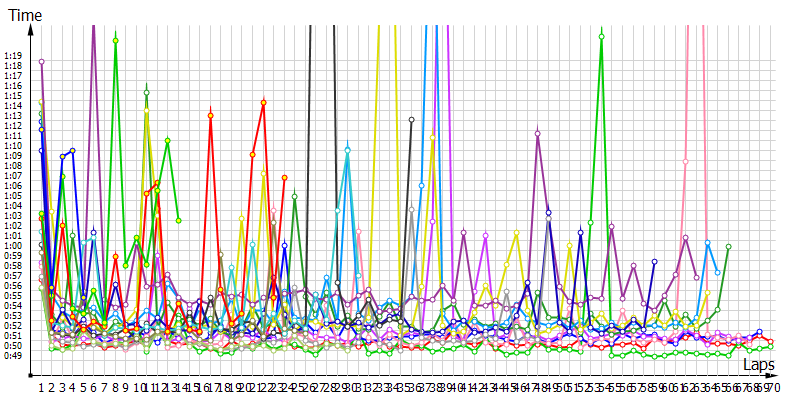
Task: Click the green end point at lap 14
Action: point(178,220)
